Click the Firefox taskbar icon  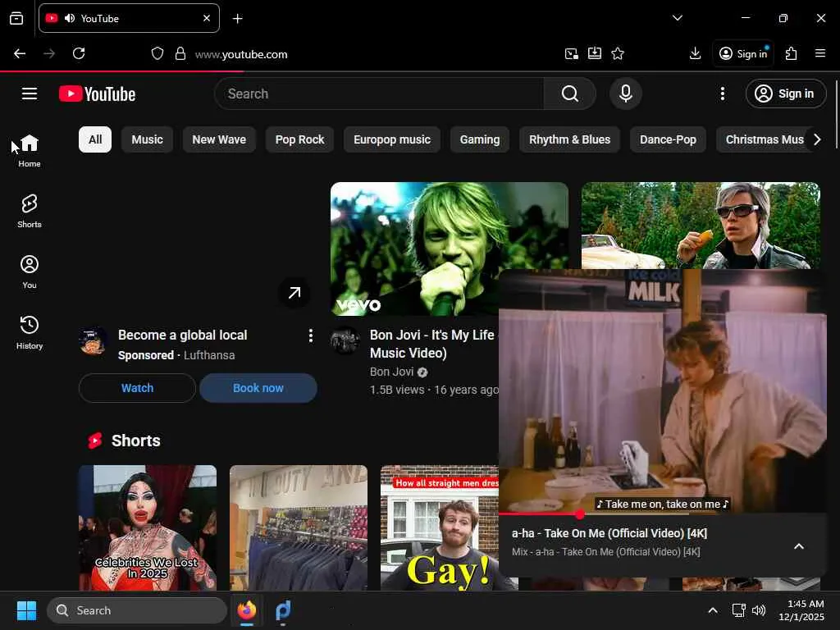tap(247, 610)
